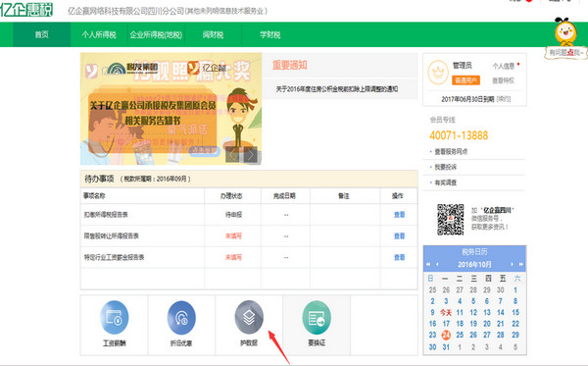588x366 pixels.
Task: Click the banner promotional image
Action: 171,109
